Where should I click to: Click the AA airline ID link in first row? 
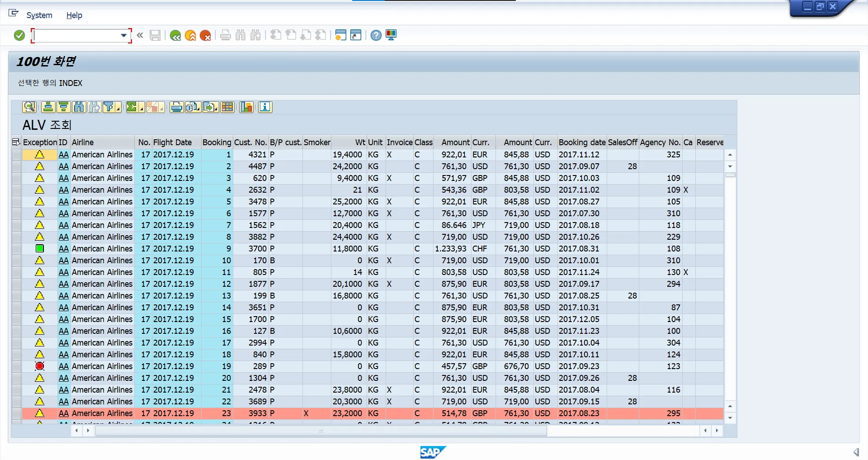[63, 155]
